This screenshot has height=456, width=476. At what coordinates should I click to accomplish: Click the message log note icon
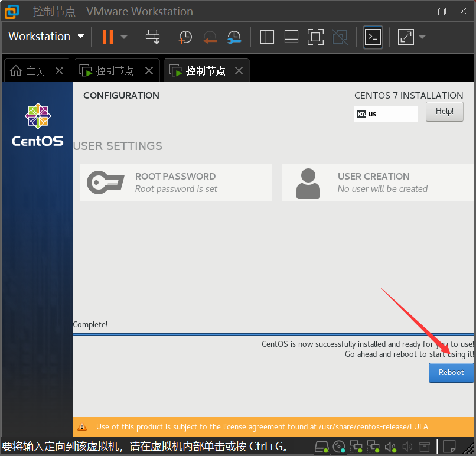click(x=449, y=447)
